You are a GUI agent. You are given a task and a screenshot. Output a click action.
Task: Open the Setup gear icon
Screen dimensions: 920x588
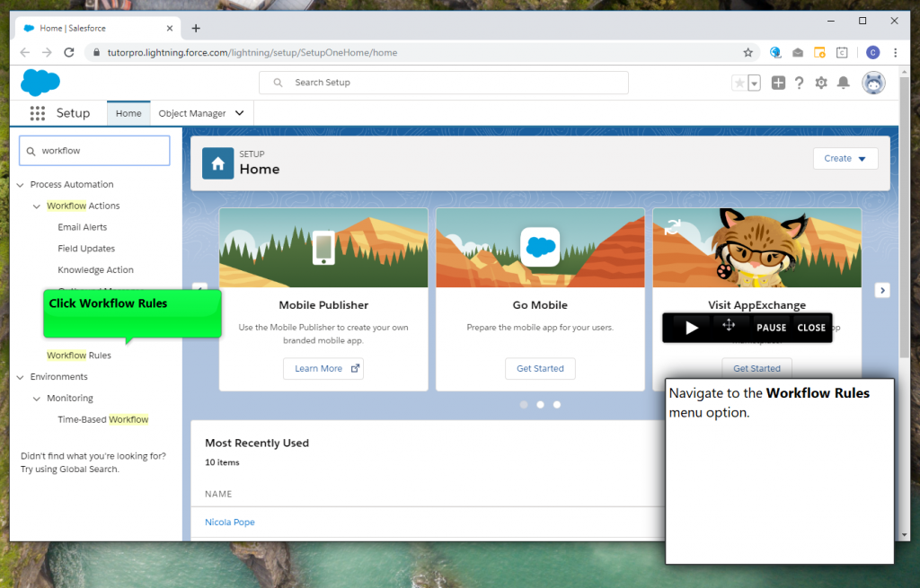(x=821, y=83)
